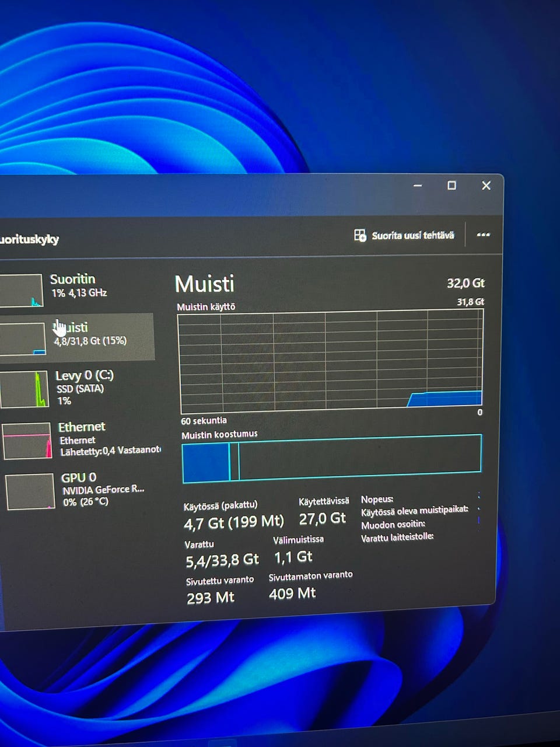560x747 pixels.
Task: Click the Suoritin mini graph thumbnail
Action: (21, 290)
